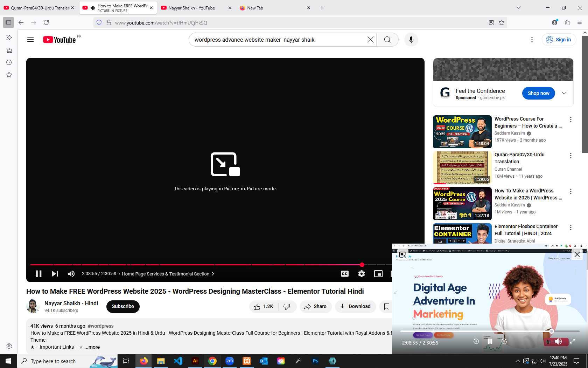List all tabs dropdown arrow

coord(519,8)
